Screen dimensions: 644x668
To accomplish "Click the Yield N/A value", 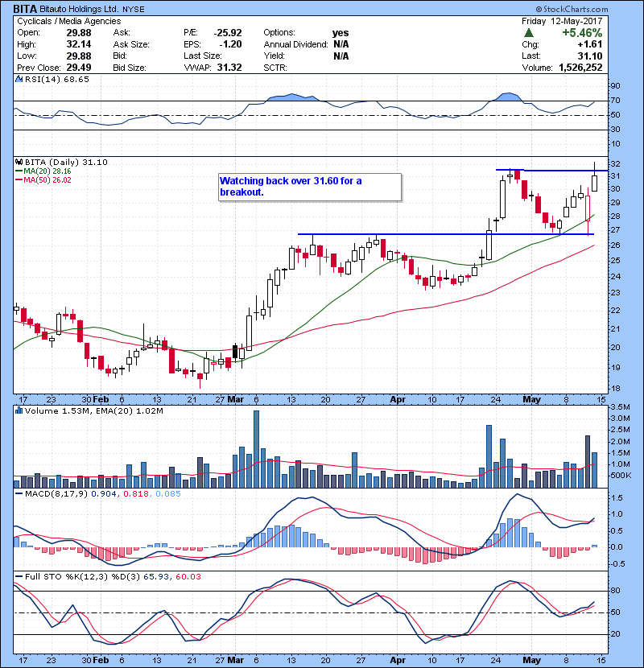I will [x=341, y=56].
